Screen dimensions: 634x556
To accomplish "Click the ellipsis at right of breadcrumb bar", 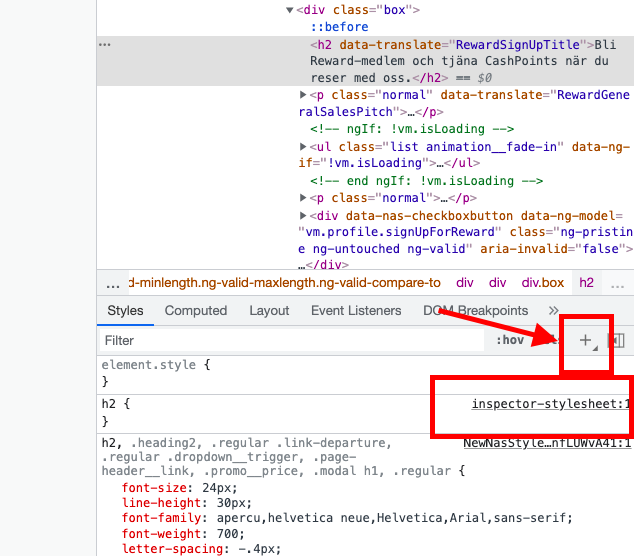I will (618, 283).
